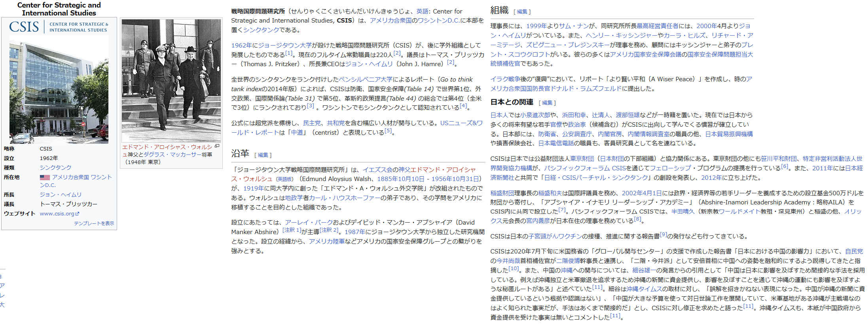Open the ジョージタウン大学 link in the 1962年 paragraph
Viewport: 868px width, 324px height.
(285, 46)
